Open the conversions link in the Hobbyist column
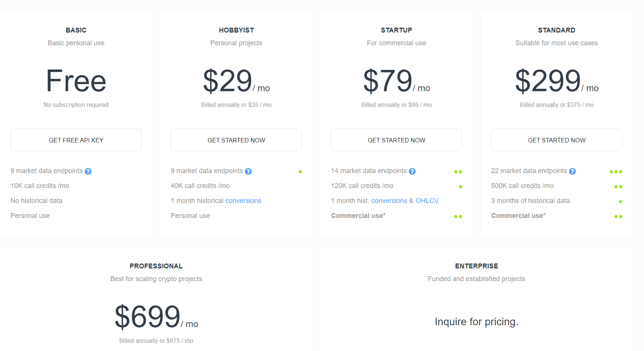Image resolution: width=644 pixels, height=351 pixels. coord(243,200)
